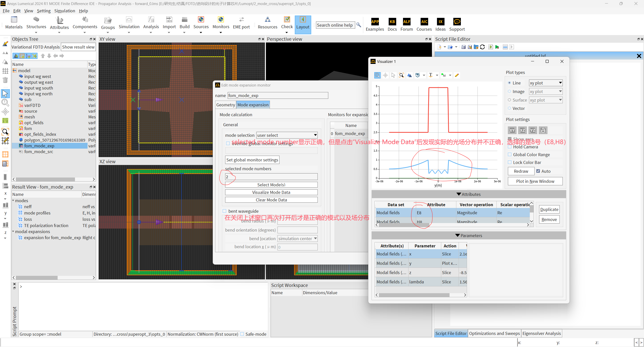Click the Visualize Mode Data button

click(x=271, y=192)
